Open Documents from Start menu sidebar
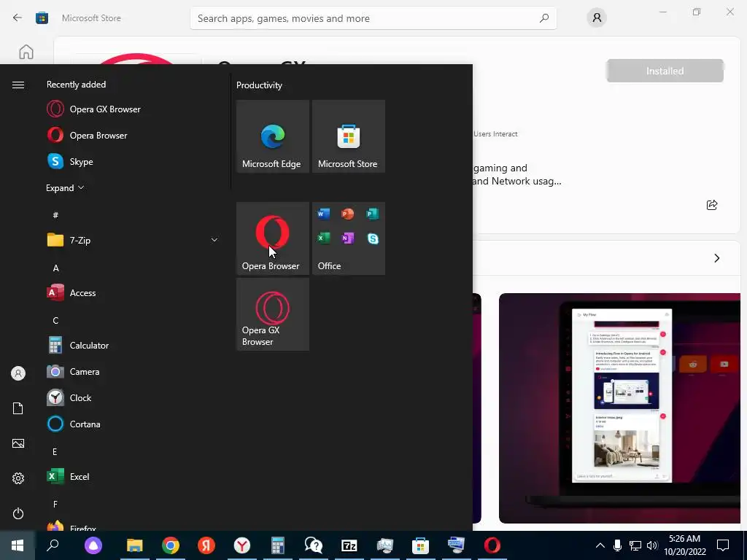 click(x=18, y=408)
